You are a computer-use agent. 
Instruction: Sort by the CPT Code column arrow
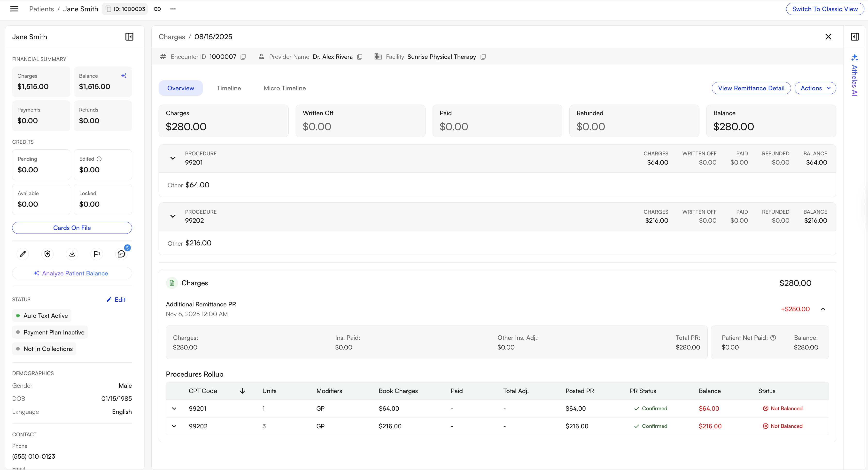pyautogui.click(x=242, y=391)
